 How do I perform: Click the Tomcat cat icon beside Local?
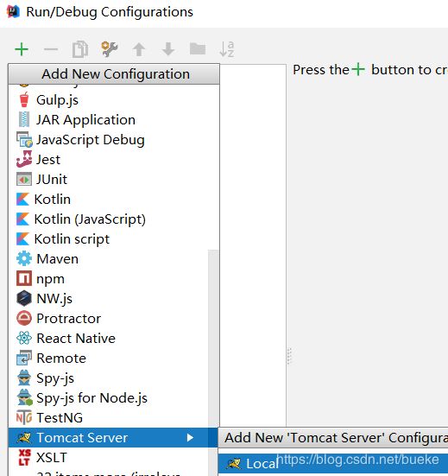pos(234,464)
